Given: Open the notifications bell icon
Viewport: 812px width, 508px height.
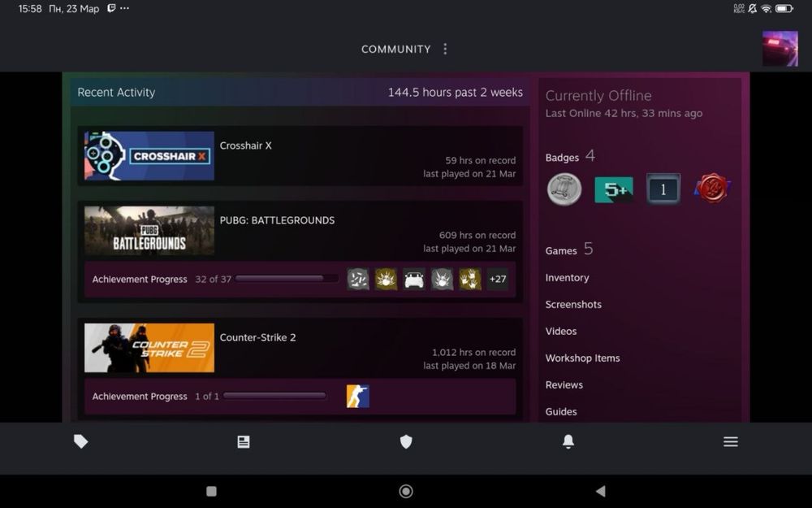Looking at the screenshot, I should 568,441.
